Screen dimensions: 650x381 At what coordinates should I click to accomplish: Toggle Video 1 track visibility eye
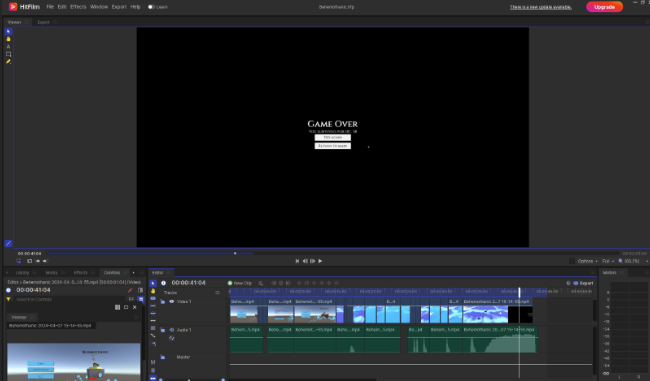point(172,302)
